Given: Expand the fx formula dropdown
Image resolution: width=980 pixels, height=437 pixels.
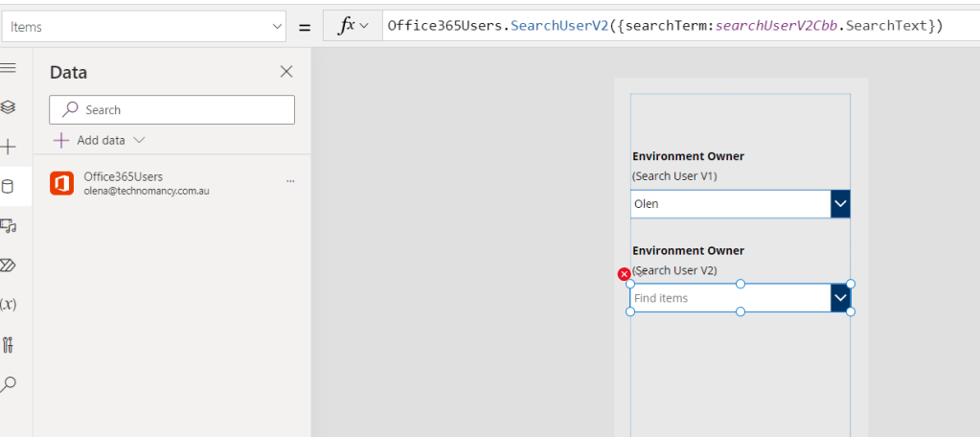Looking at the screenshot, I should point(353,26).
